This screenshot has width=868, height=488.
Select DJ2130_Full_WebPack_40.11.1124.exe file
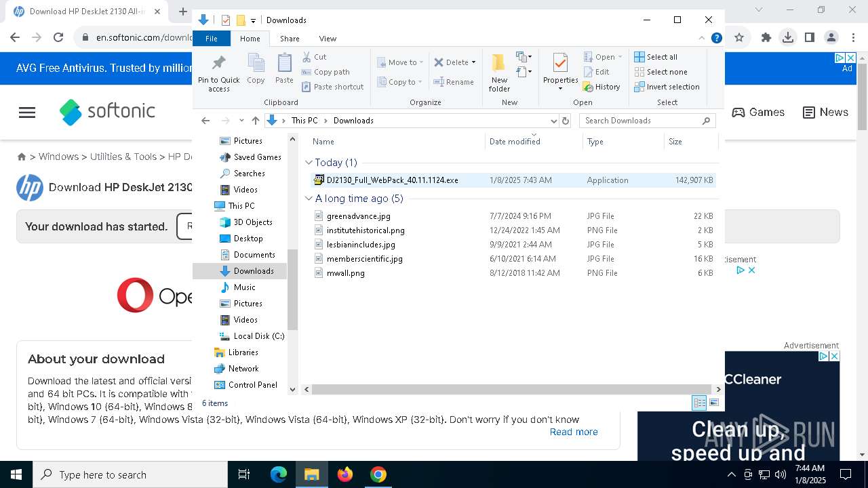513,180
